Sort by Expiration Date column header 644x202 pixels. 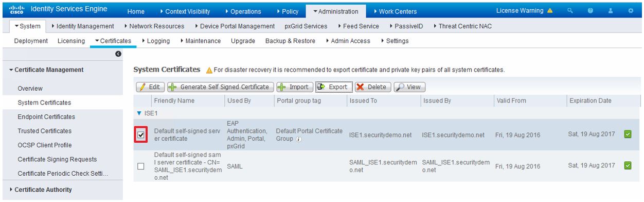(591, 100)
